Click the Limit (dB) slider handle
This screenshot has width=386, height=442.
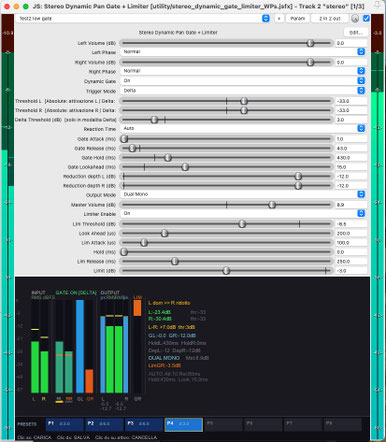226,271
